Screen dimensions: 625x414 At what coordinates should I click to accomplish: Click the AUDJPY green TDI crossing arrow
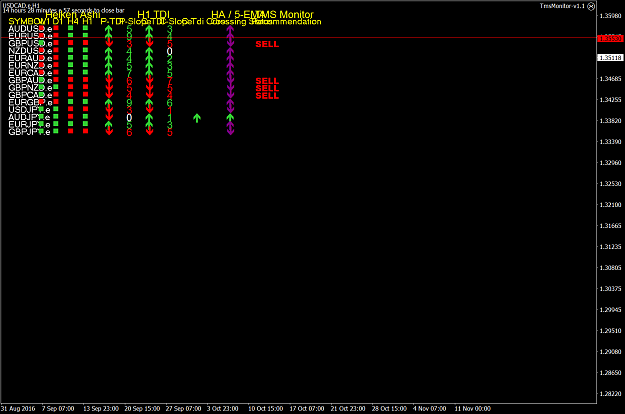pos(197,118)
